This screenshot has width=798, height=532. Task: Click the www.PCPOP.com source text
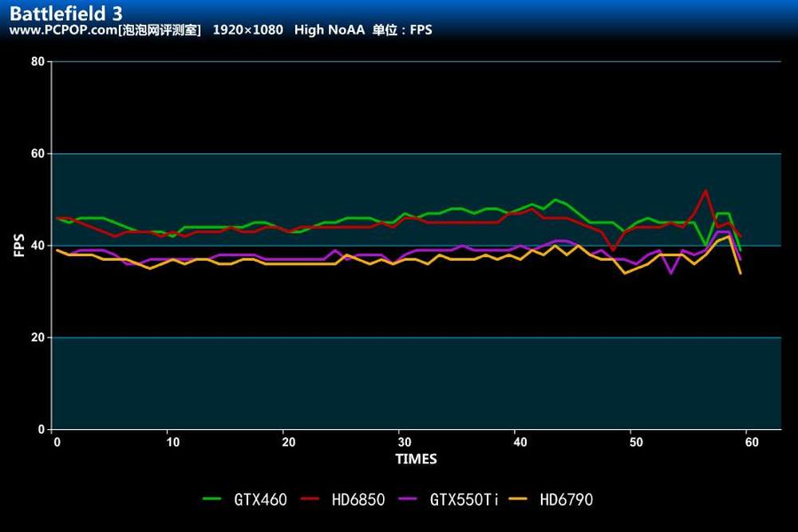tap(63, 30)
